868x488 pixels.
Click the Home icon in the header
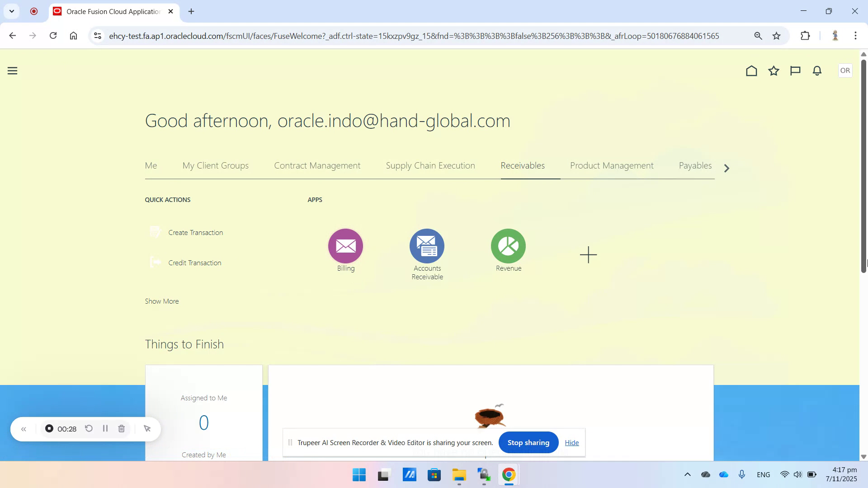[x=751, y=70]
